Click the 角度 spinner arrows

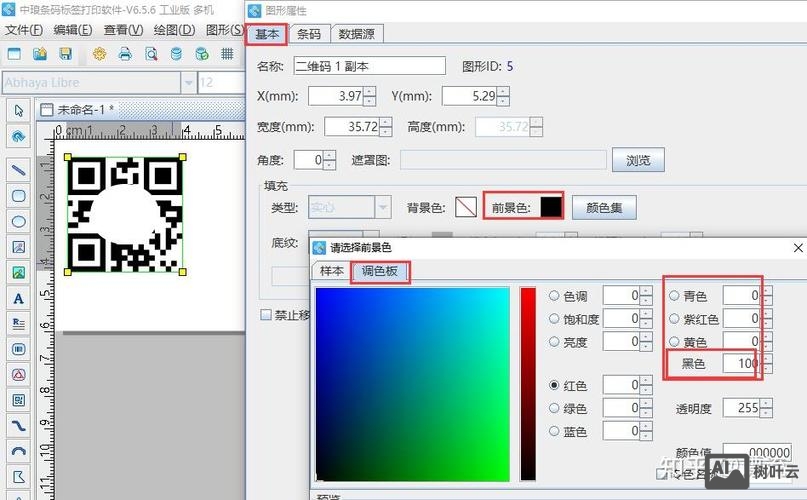[x=329, y=160]
